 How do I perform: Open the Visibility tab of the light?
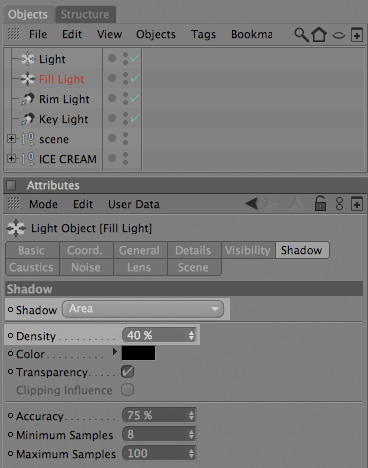pyautogui.click(x=248, y=250)
